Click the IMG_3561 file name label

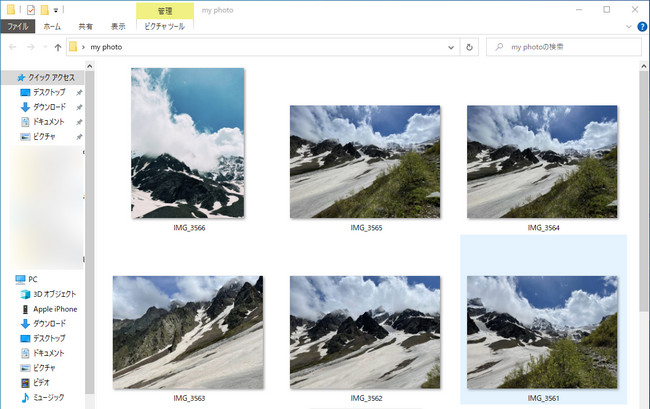pyautogui.click(x=543, y=398)
